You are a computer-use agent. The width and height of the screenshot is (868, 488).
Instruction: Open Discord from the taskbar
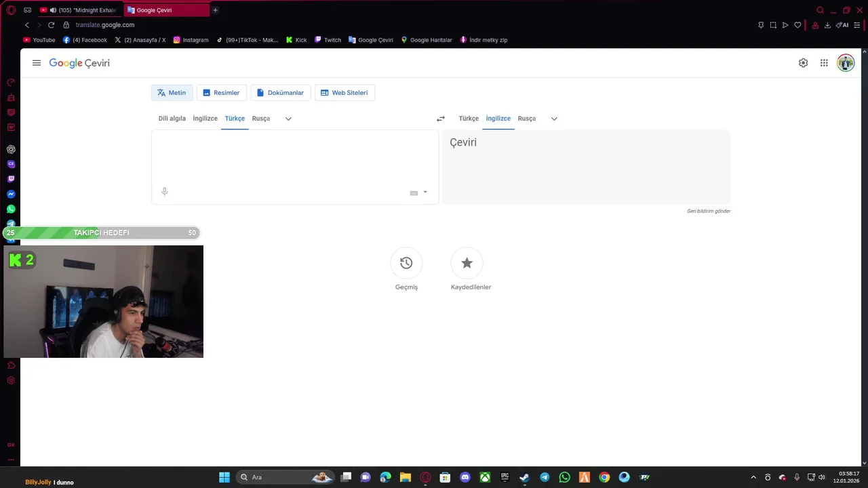465,477
